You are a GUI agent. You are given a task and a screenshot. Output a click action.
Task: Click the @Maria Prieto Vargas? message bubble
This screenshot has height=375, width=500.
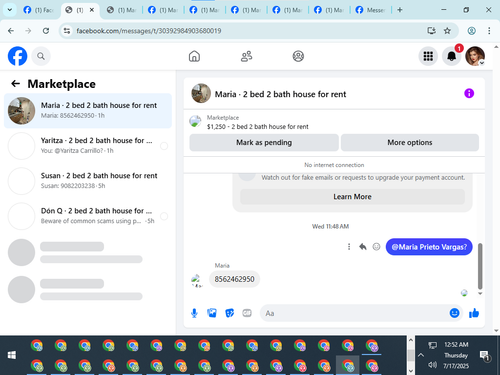point(429,247)
